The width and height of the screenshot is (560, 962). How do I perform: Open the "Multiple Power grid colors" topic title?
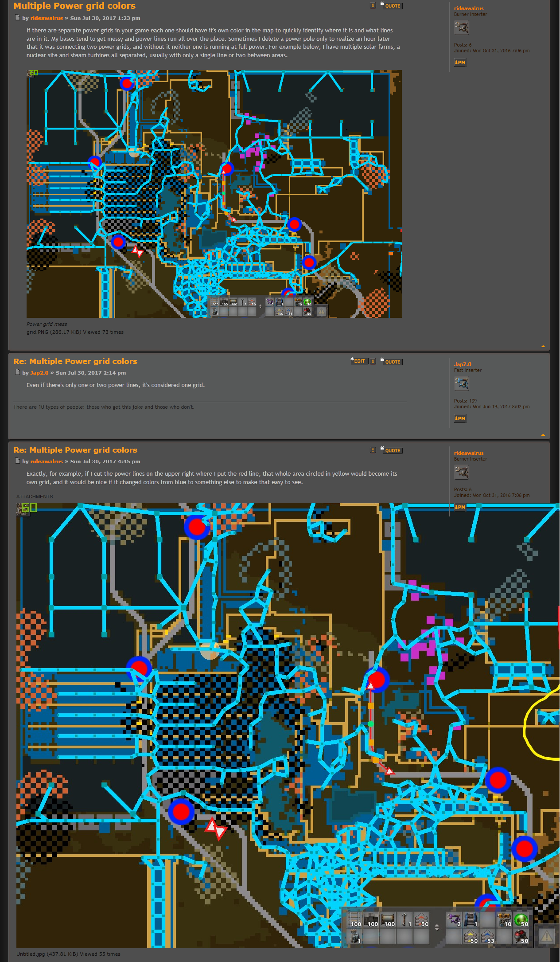(74, 6)
